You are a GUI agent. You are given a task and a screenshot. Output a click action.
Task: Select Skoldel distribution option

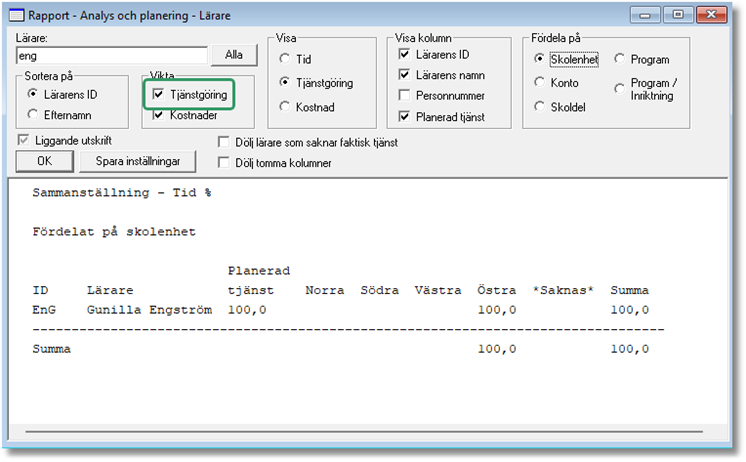click(x=540, y=106)
